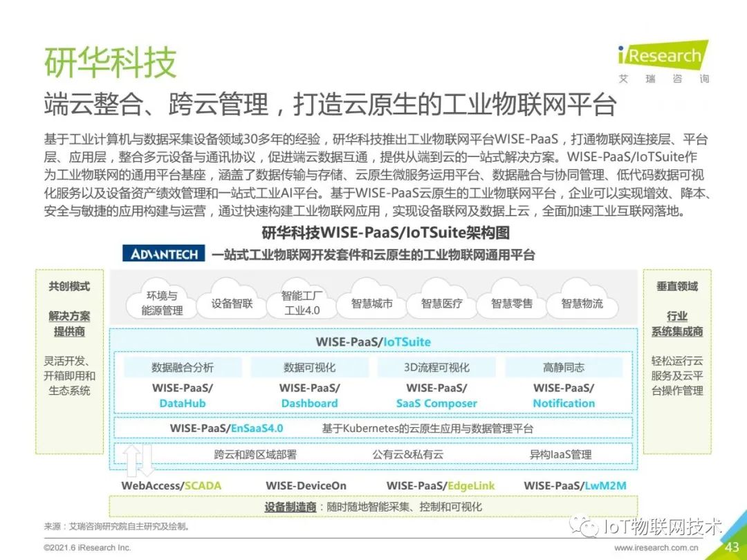Click the WISE-PaaS/IoTSuite platform heading

tap(373, 342)
